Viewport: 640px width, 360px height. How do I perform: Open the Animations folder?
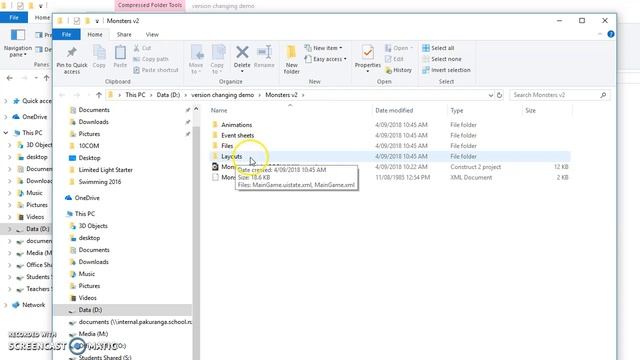pos(236,125)
